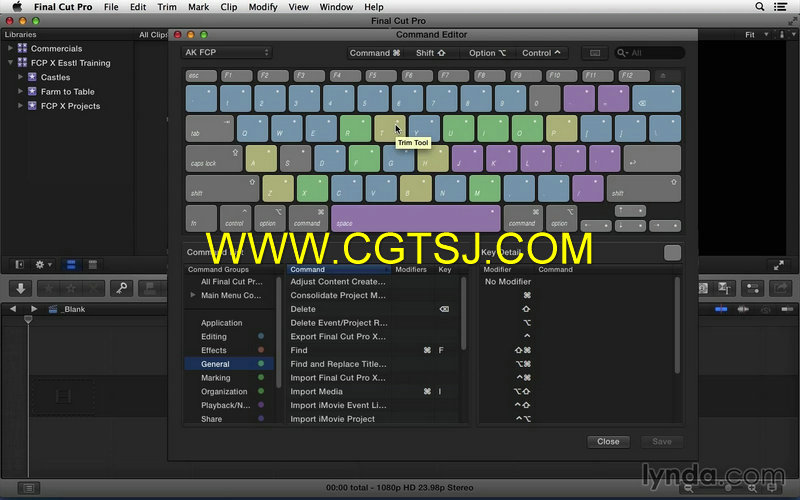Toggle the Command modifier button
This screenshot has height=500, width=800.
(375, 53)
